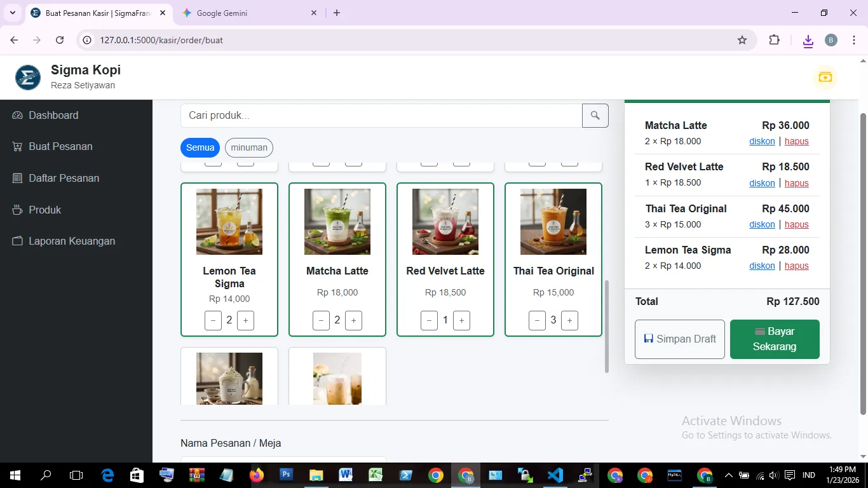Bookmark this page with the star
The height and width of the screenshot is (488, 868).
pyautogui.click(x=742, y=40)
